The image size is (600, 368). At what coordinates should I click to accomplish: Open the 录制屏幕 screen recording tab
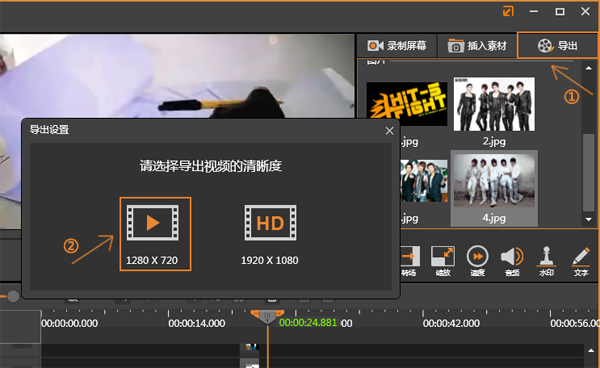point(397,46)
